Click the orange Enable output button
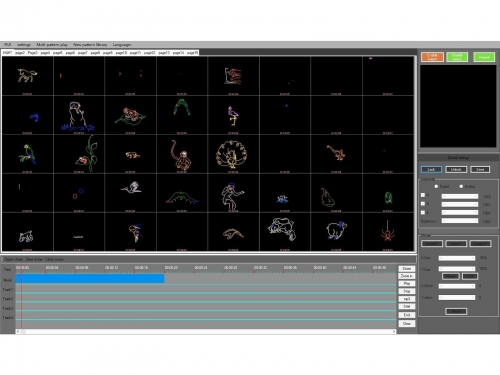Viewport: 500px width, 375px height. click(x=432, y=57)
